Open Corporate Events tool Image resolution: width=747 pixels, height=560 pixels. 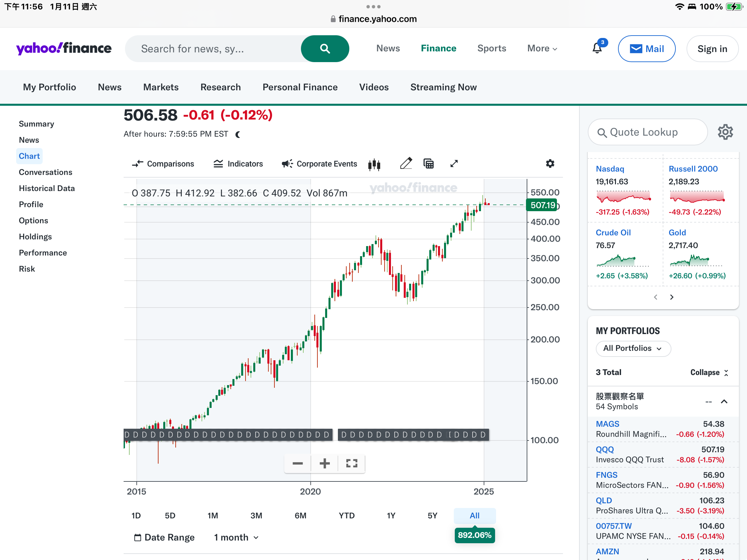point(319,164)
